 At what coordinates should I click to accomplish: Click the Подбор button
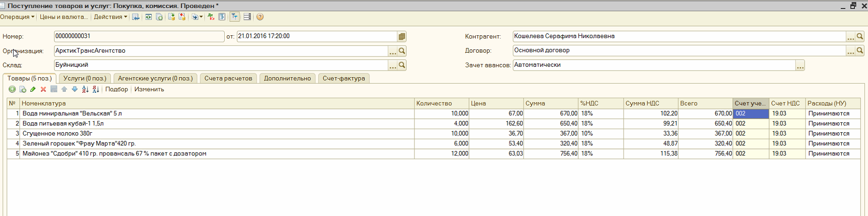coord(117,89)
